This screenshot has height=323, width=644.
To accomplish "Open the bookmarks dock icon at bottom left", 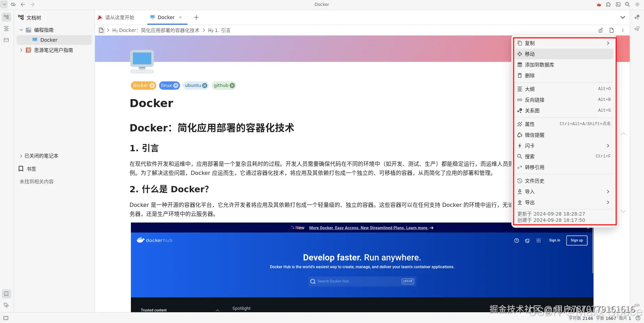I will (6, 294).
